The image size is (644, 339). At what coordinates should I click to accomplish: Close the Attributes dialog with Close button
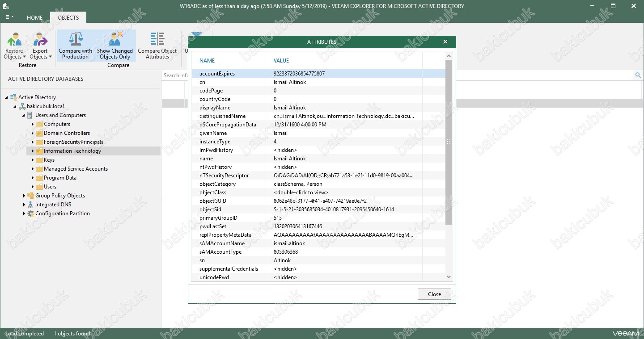pyautogui.click(x=434, y=294)
